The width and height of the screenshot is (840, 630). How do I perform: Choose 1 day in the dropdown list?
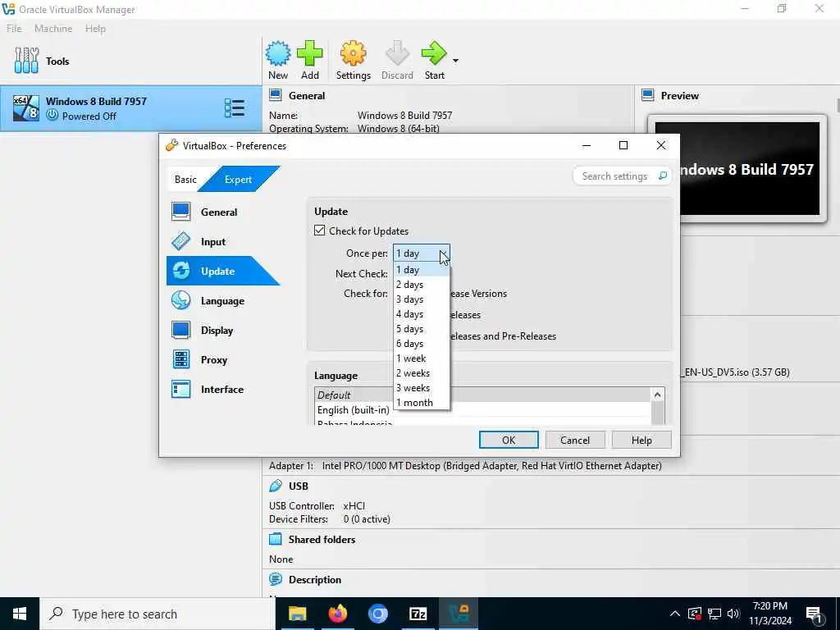pos(422,269)
